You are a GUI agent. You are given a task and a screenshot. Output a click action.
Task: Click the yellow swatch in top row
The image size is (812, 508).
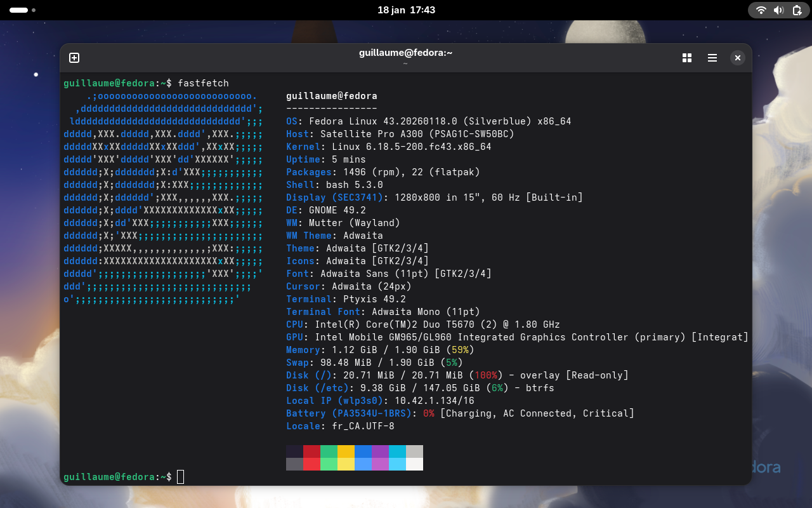346,451
